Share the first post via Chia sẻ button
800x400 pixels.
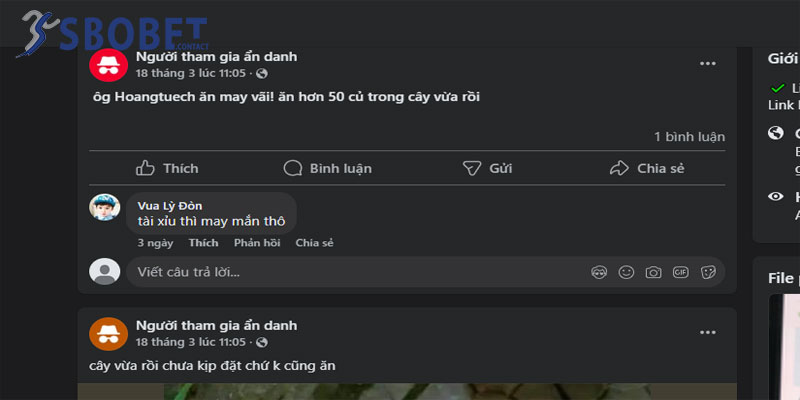click(x=648, y=168)
